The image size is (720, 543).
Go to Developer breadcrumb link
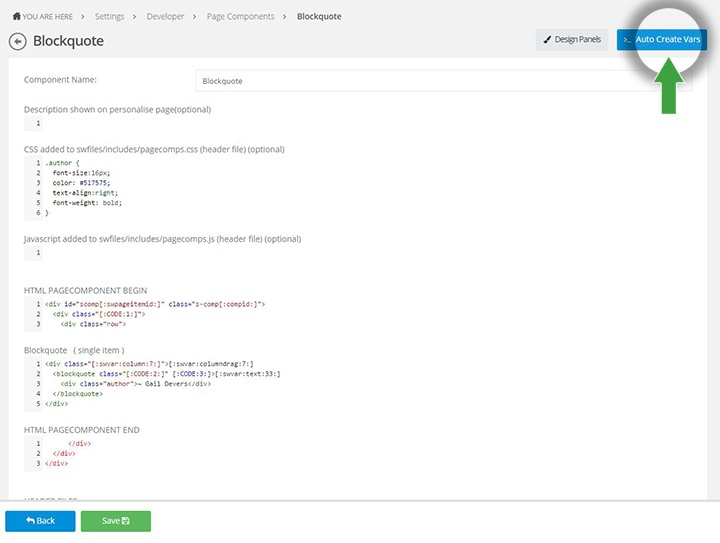click(x=165, y=17)
